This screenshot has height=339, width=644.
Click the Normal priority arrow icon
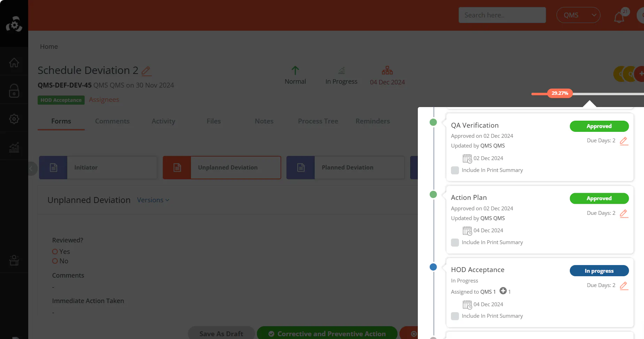pos(295,70)
